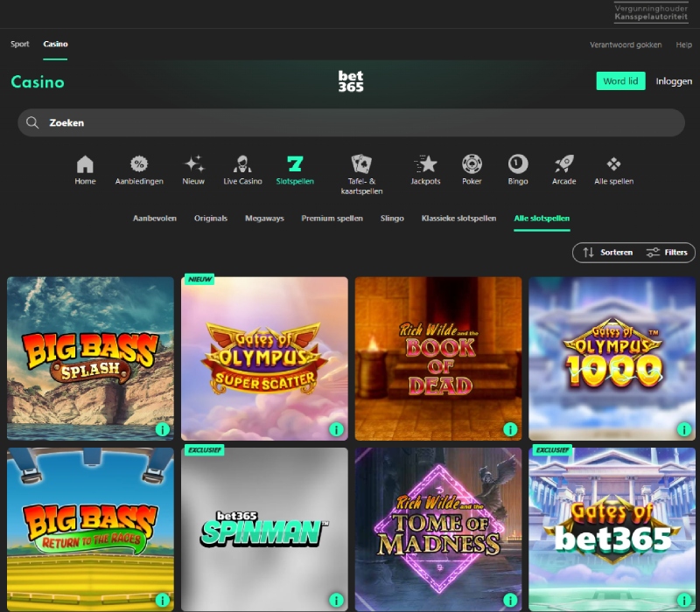Click the bet365 logo
Image resolution: width=700 pixels, height=612 pixels.
[x=351, y=81]
